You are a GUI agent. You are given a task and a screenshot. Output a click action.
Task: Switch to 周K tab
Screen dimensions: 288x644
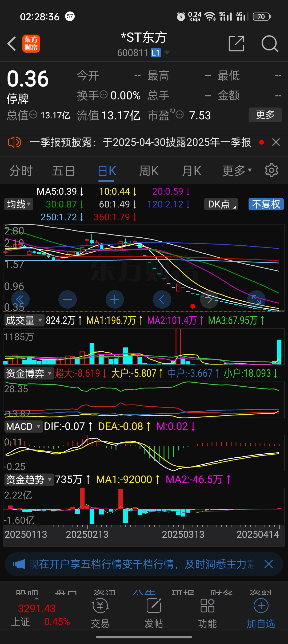pos(149,171)
